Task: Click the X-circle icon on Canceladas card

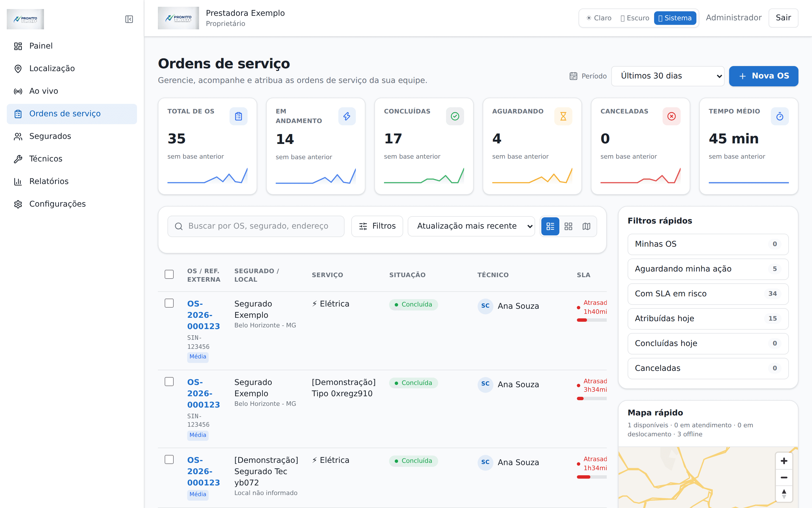Action: 671,116
